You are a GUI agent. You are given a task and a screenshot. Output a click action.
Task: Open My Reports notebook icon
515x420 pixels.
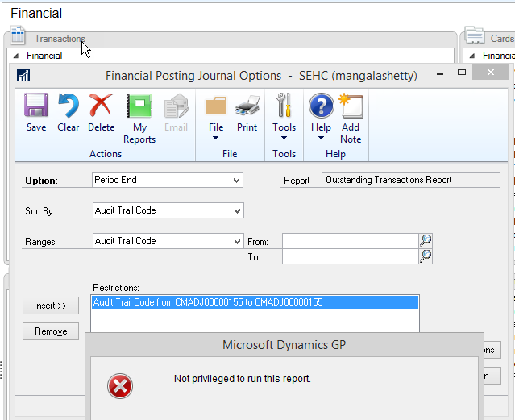pos(139,106)
